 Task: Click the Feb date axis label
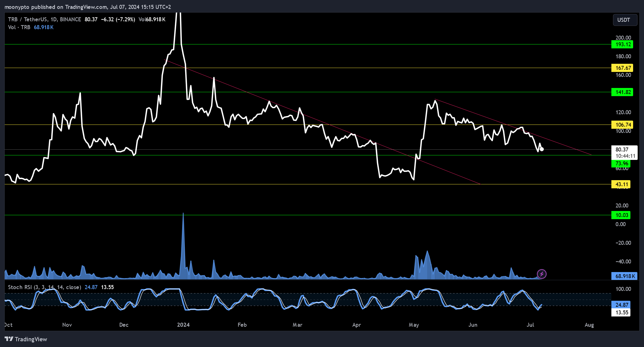(x=242, y=325)
